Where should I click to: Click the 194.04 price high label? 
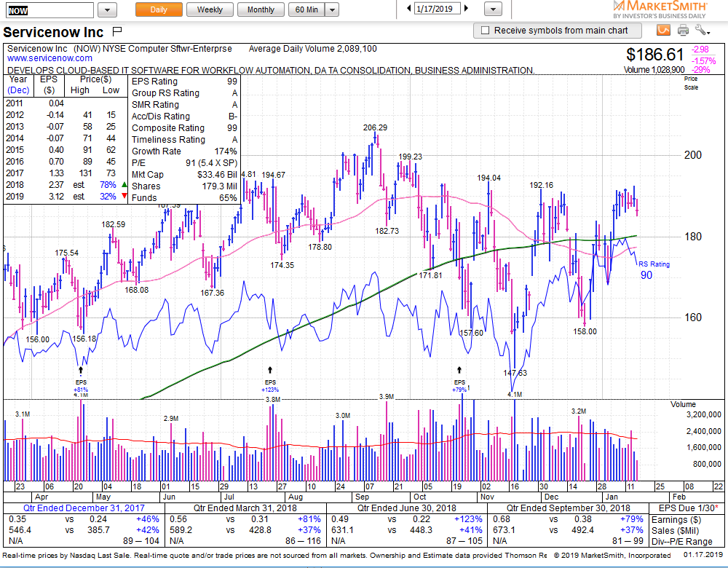489,178
